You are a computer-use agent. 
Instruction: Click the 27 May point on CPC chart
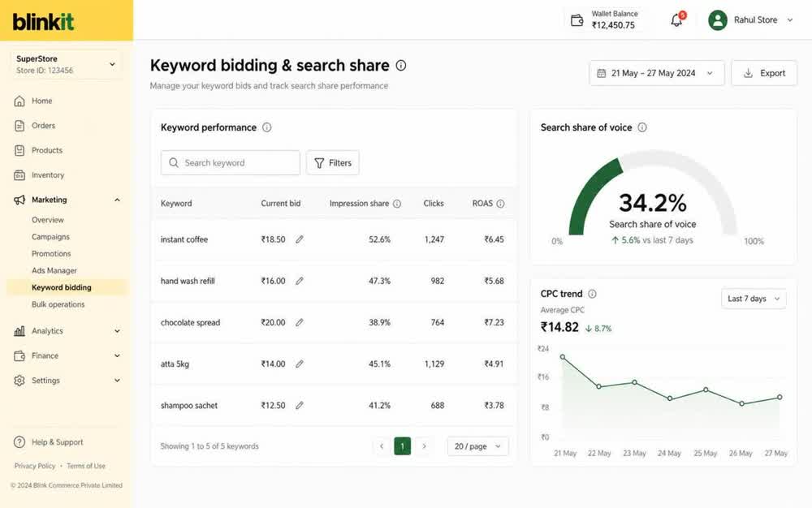(780, 398)
